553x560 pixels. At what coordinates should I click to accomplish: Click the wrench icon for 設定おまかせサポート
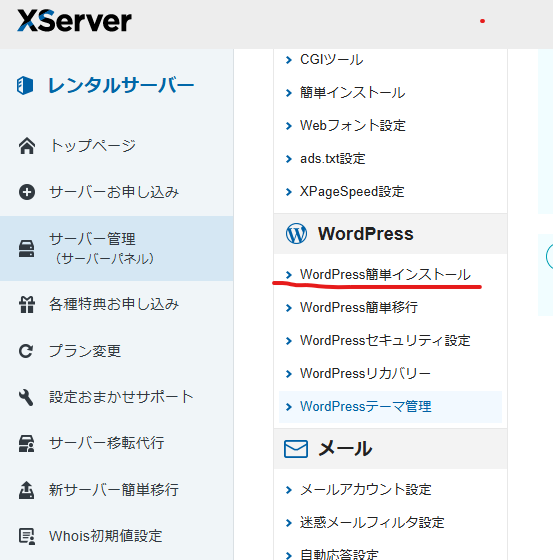(26, 397)
